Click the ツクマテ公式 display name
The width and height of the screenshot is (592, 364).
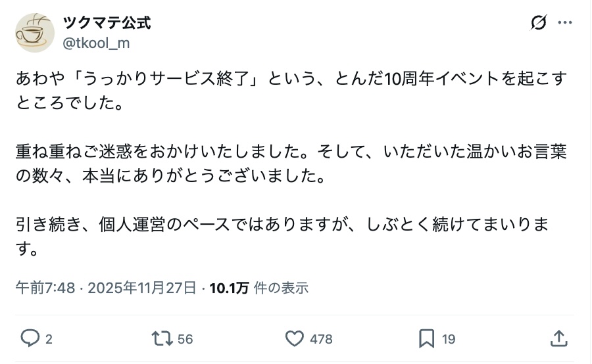(107, 23)
